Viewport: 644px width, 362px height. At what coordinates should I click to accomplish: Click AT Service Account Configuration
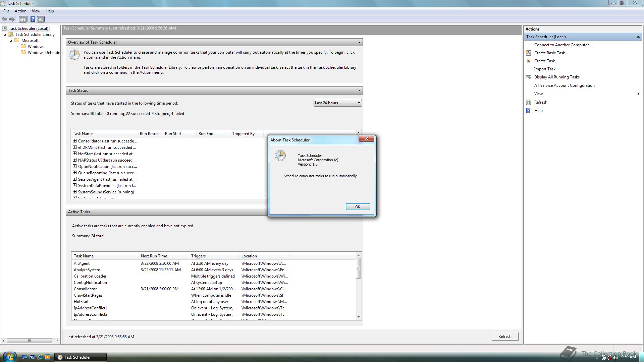[x=564, y=85]
